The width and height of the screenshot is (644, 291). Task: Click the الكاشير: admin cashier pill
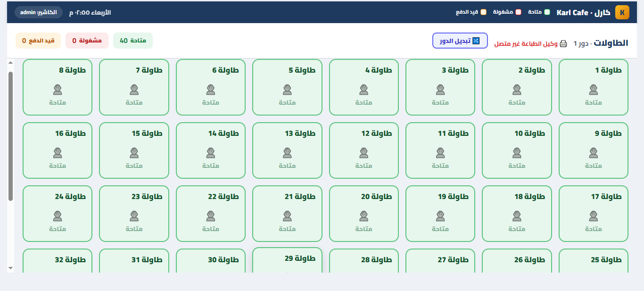(x=39, y=12)
